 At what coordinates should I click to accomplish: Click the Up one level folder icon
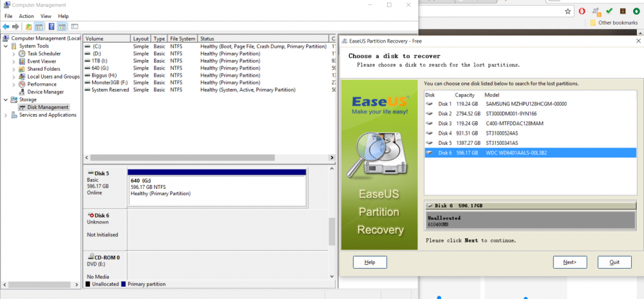pyautogui.click(x=28, y=26)
